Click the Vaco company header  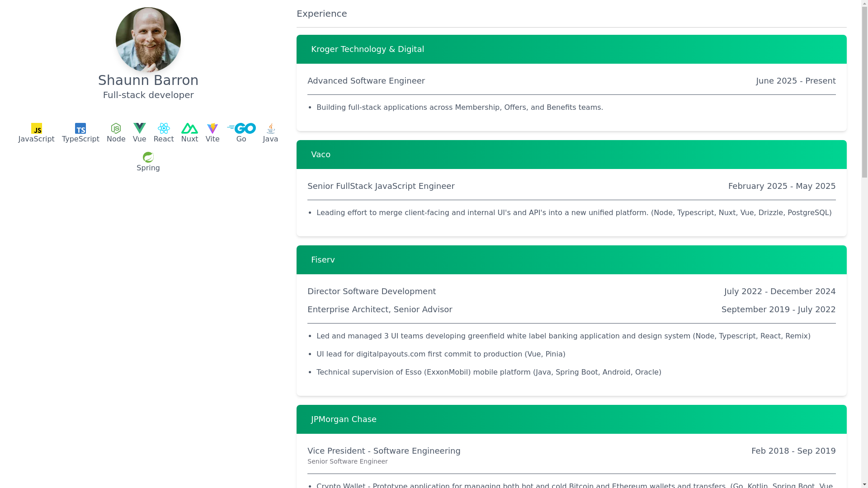(571, 155)
